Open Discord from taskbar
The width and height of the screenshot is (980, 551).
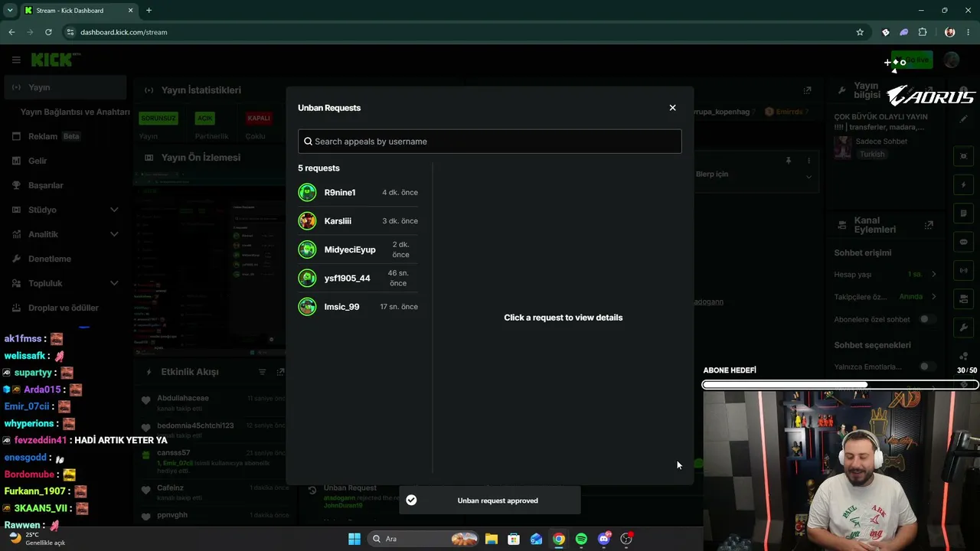pyautogui.click(x=604, y=539)
